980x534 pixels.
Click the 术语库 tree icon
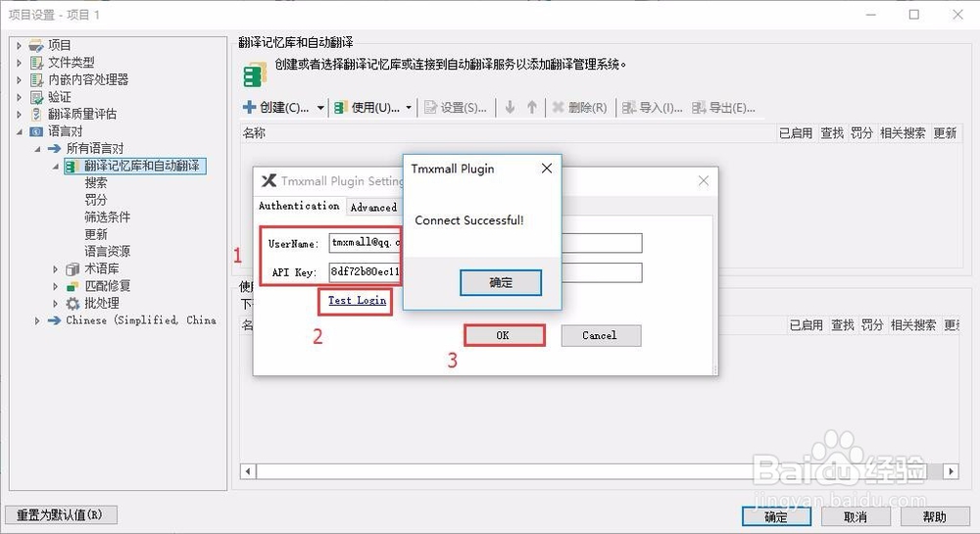73,269
